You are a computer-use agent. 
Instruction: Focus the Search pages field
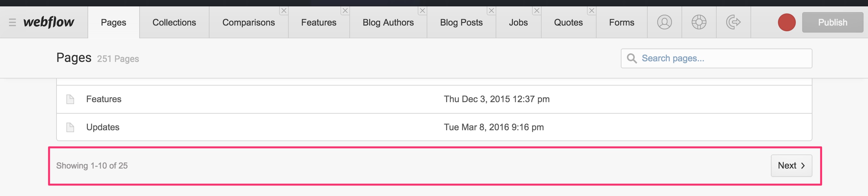(x=716, y=58)
